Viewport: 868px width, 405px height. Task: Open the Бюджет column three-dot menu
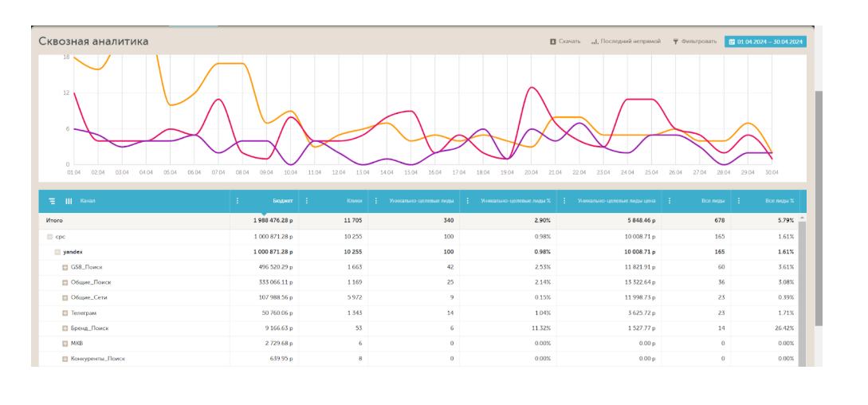click(238, 201)
